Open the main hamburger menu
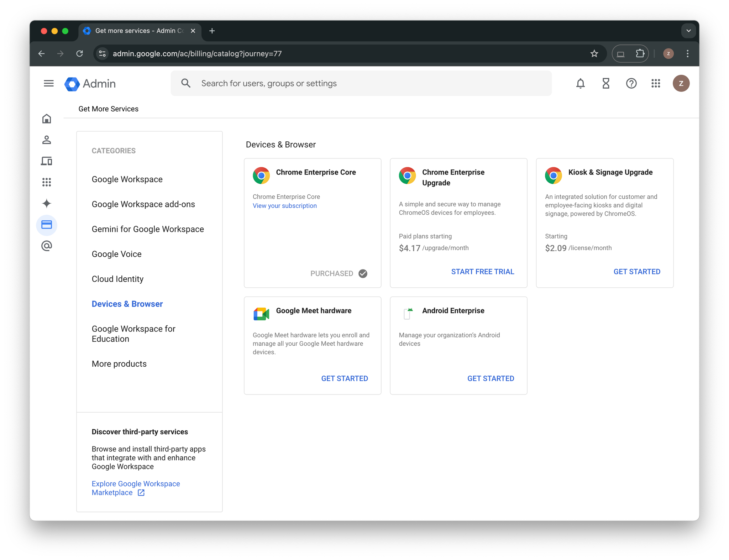The height and width of the screenshot is (560, 729). click(x=48, y=83)
